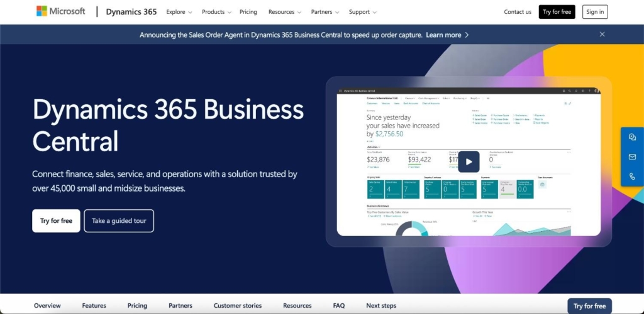
Task: Dismiss the announcement banner
Action: click(x=602, y=35)
